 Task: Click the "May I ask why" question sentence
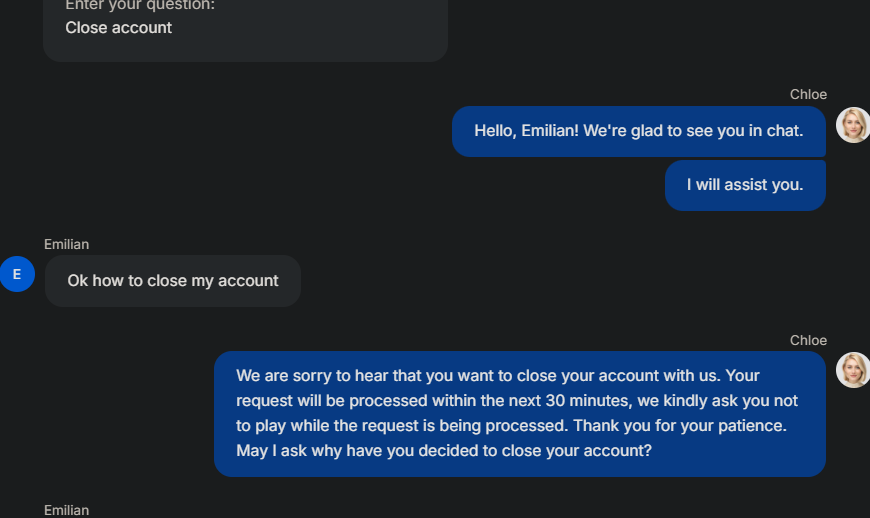coord(444,451)
